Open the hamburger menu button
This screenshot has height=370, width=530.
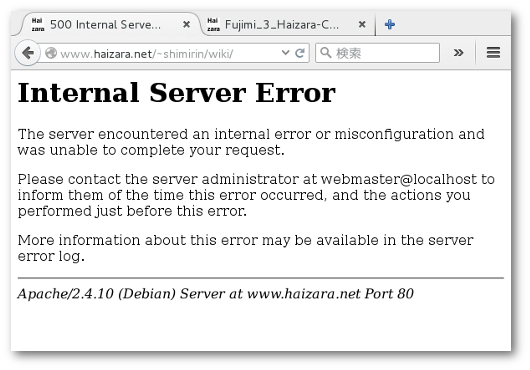[x=493, y=53]
